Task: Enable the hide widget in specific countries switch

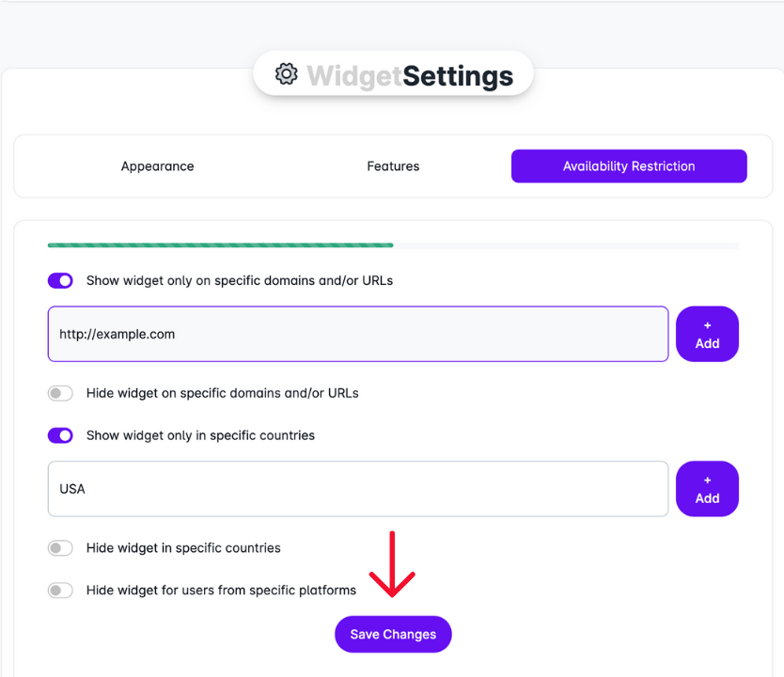Action: 60,548
